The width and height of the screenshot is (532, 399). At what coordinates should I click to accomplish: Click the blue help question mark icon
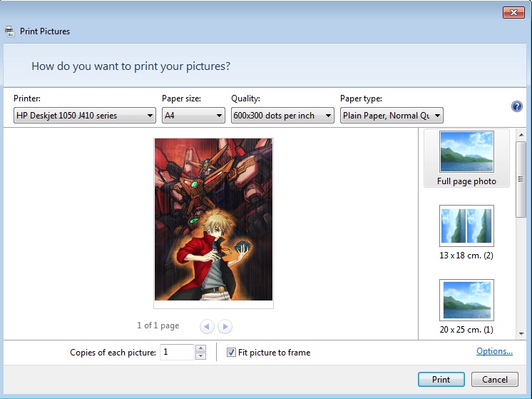pos(516,106)
